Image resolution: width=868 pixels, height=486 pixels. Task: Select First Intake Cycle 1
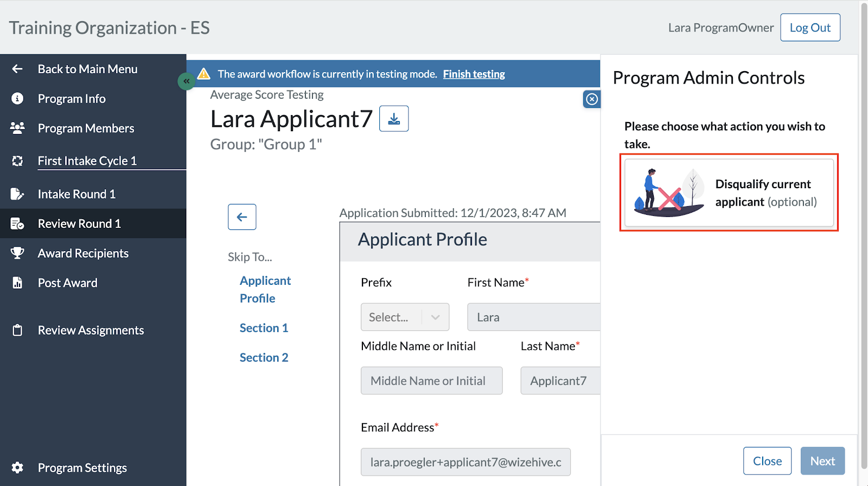(x=87, y=161)
